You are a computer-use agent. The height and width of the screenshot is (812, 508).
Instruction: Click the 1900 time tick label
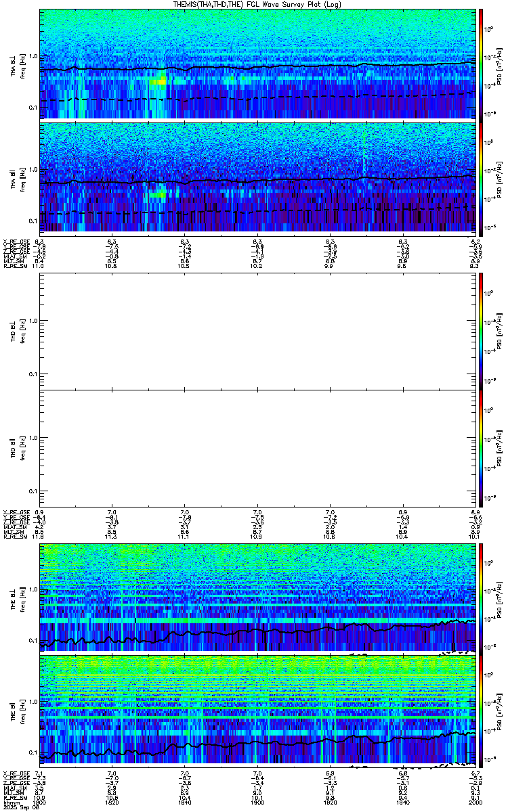point(257,803)
